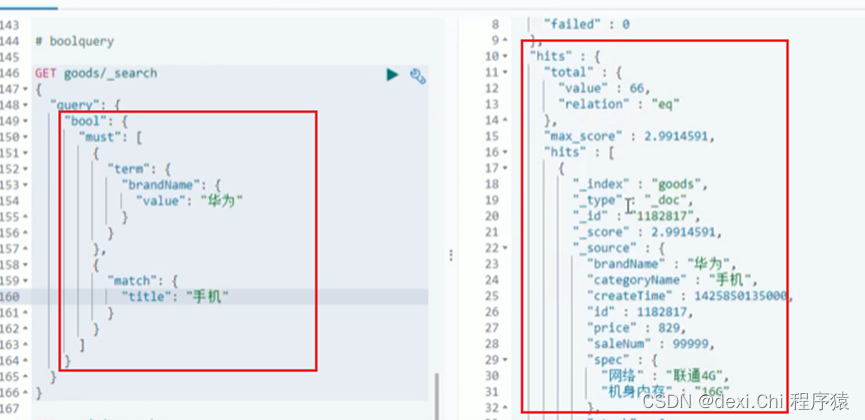Collapse the "query" block at line 148
Screen dimensions: 865x420
pyautogui.click(x=26, y=105)
